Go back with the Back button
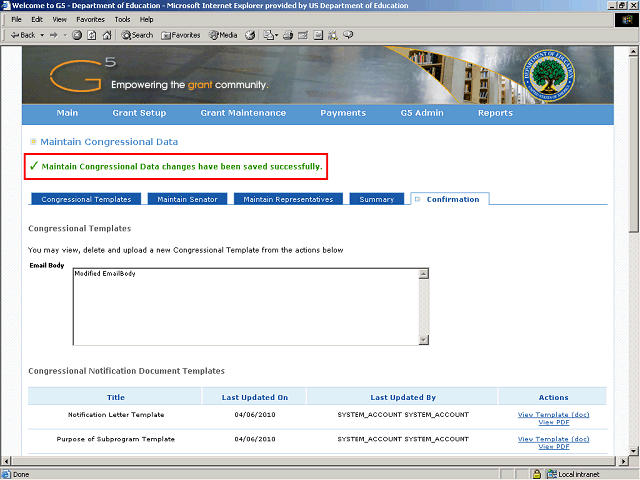 coord(23,35)
